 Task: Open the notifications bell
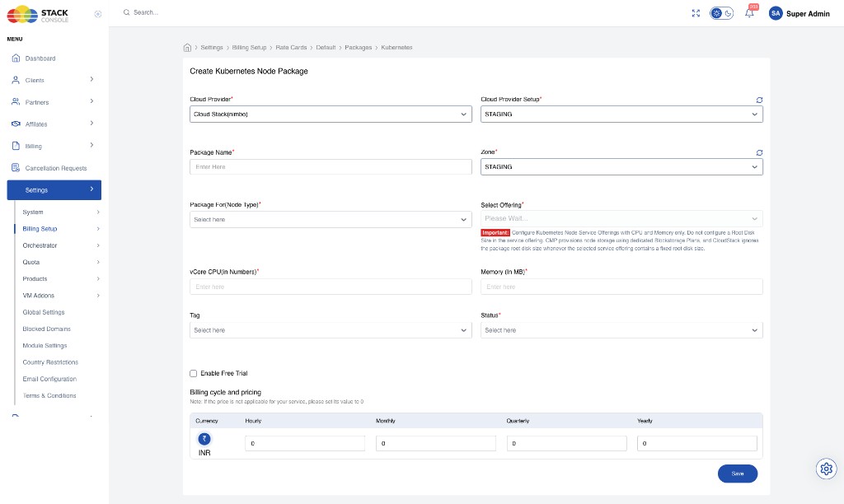[749, 13]
